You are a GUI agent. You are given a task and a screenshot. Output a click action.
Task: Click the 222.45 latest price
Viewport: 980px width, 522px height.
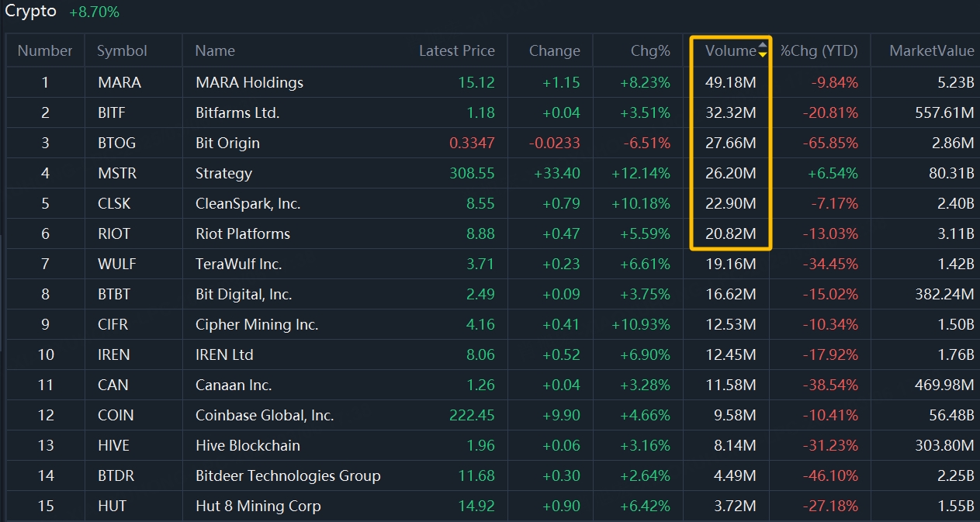pos(472,415)
